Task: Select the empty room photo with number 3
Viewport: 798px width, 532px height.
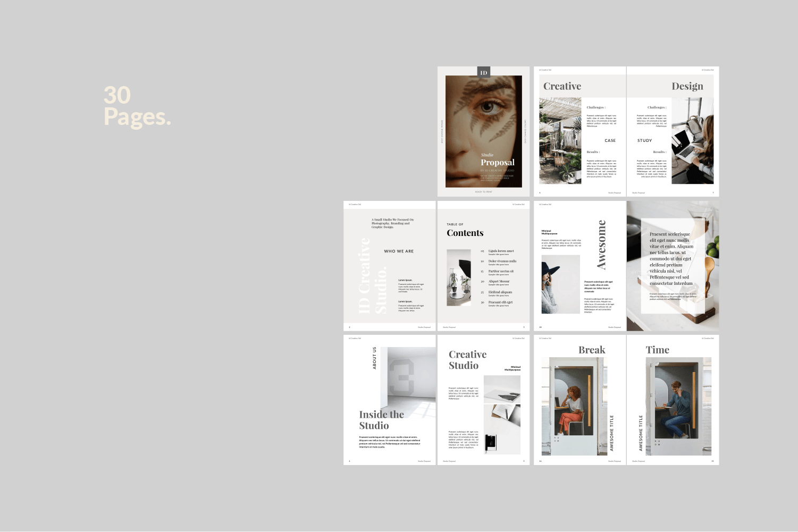Action: click(408, 383)
